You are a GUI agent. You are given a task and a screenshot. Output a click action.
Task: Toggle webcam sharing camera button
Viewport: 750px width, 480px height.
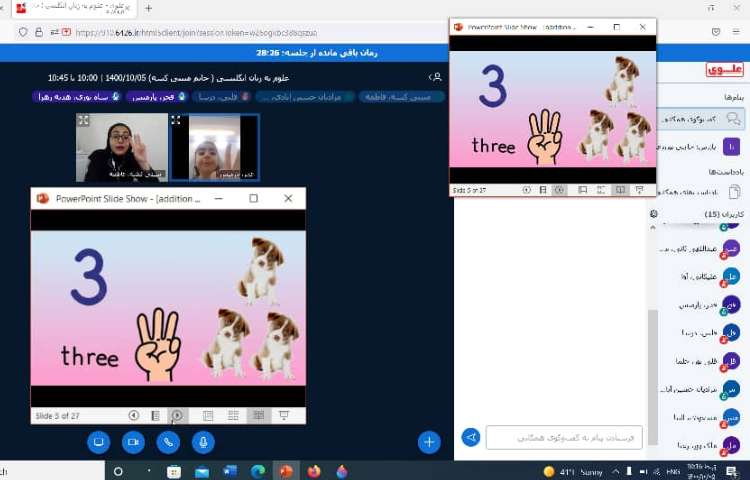pos(132,441)
